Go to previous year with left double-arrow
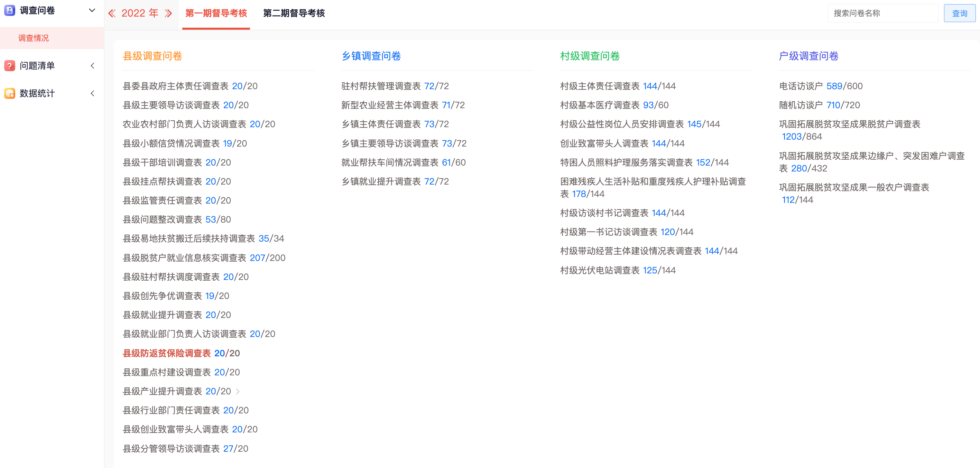980x468 pixels. coord(112,13)
